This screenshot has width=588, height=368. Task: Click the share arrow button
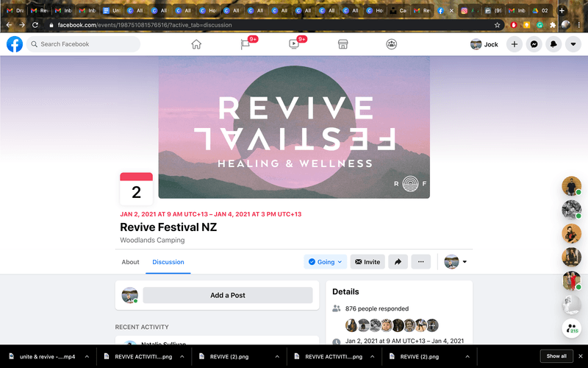coord(398,262)
